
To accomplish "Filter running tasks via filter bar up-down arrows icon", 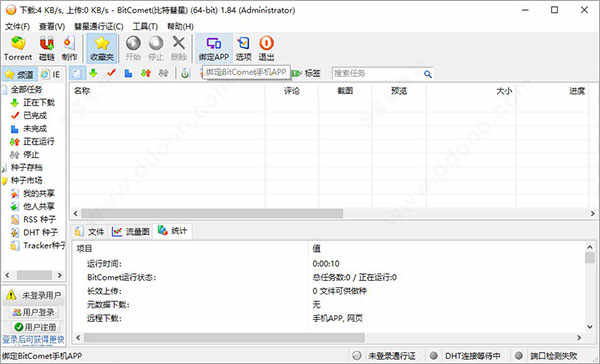I will [146, 73].
